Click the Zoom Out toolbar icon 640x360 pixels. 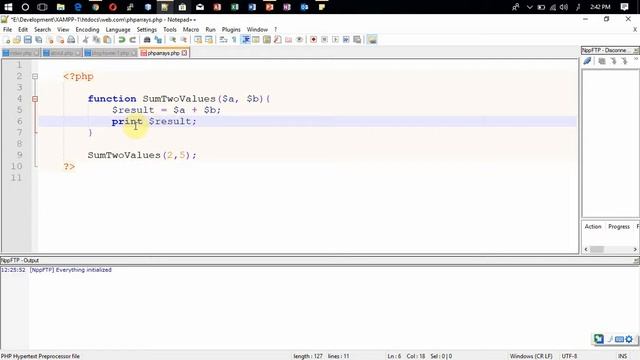pos(184,40)
